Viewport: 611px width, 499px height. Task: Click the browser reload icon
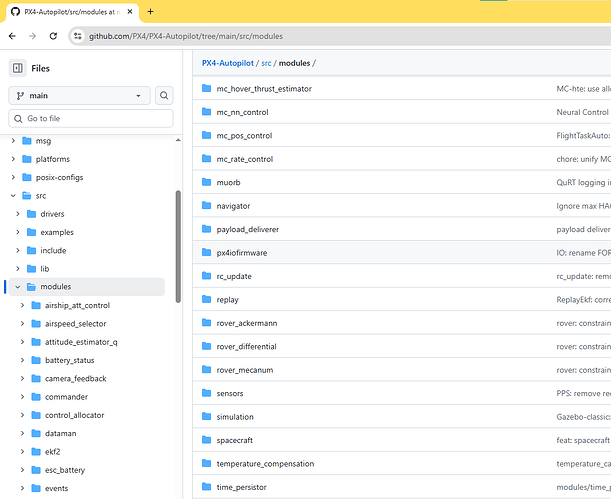[56, 36]
